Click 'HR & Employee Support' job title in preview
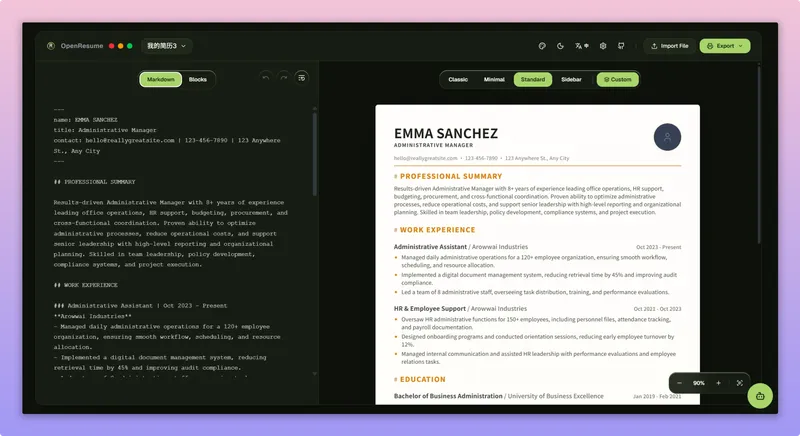The width and height of the screenshot is (800, 436). pyautogui.click(x=430, y=309)
